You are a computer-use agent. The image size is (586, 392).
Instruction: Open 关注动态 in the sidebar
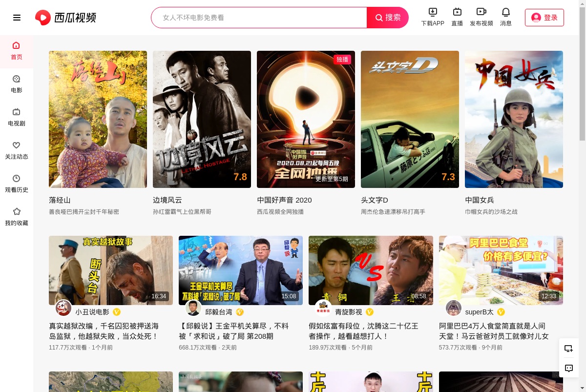click(x=17, y=151)
